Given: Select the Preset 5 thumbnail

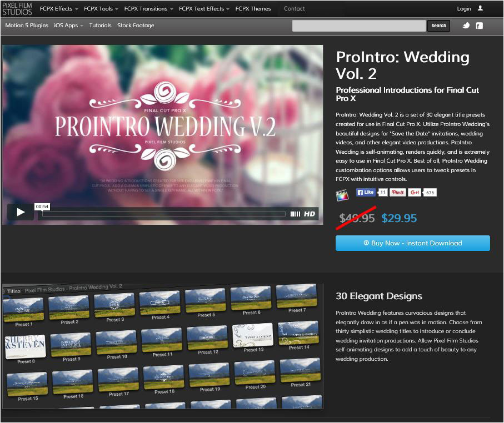Looking at the screenshot, I should tap(206, 300).
